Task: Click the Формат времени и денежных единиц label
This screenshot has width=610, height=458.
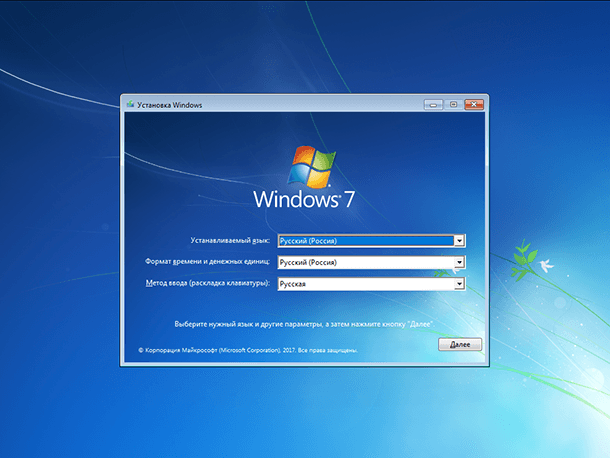Action: (x=207, y=261)
